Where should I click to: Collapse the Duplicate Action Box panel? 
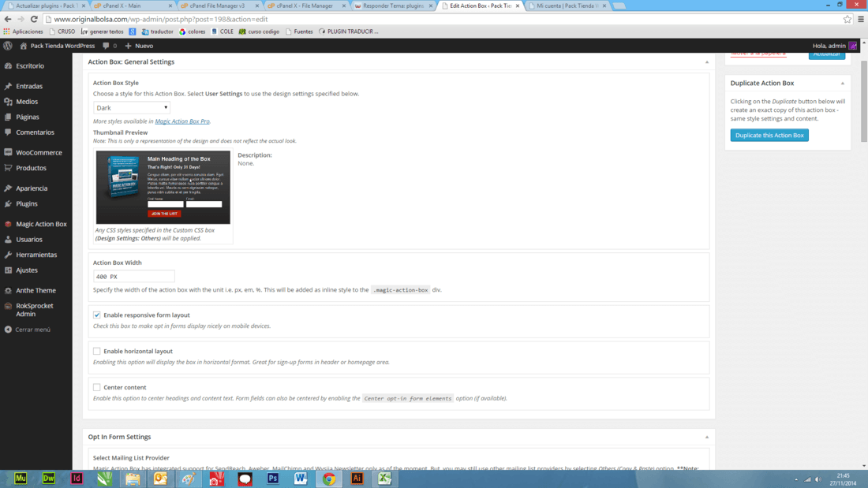[x=843, y=84]
